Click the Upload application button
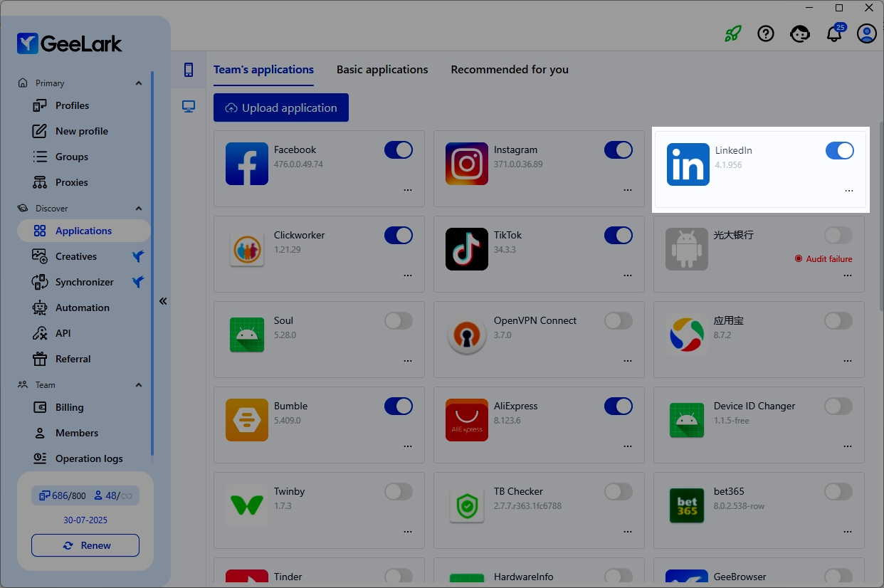Viewport: 884px width, 588px height. point(281,107)
